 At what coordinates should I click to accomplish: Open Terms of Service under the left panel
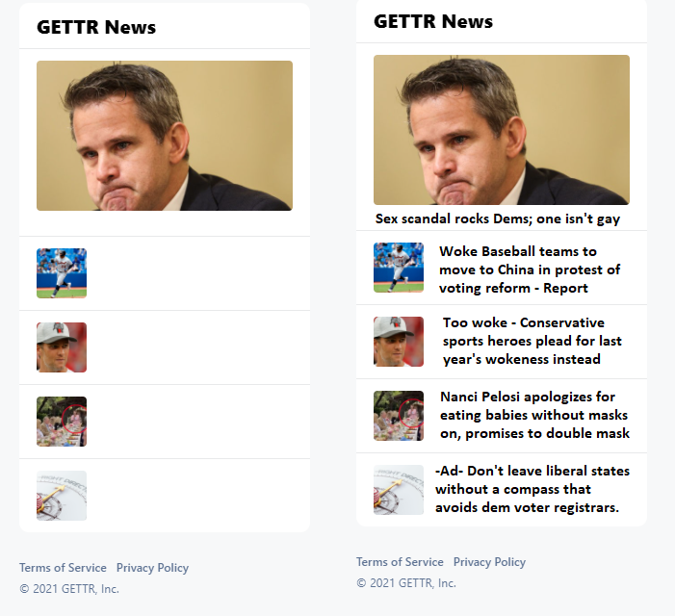click(x=63, y=568)
